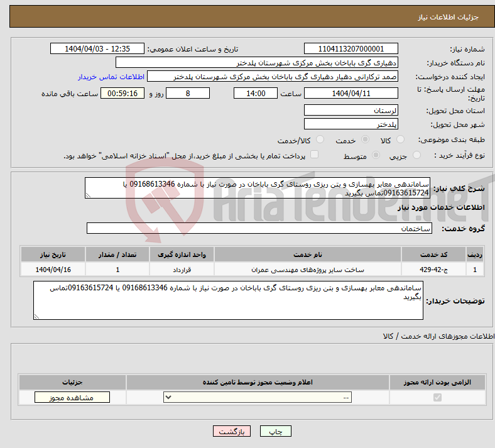The width and height of the screenshot is (495, 448).
Task: Click the نام خدمت column header
Action: pyautogui.click(x=308, y=254)
